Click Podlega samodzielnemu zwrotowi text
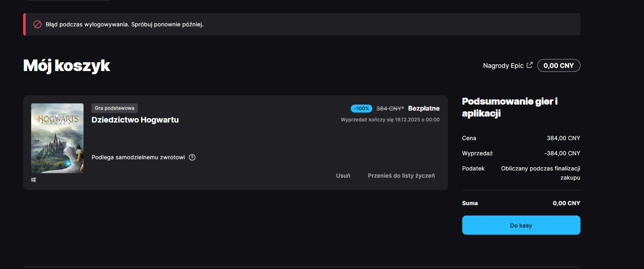Image resolution: width=644 pixels, height=269 pixels. tap(138, 157)
